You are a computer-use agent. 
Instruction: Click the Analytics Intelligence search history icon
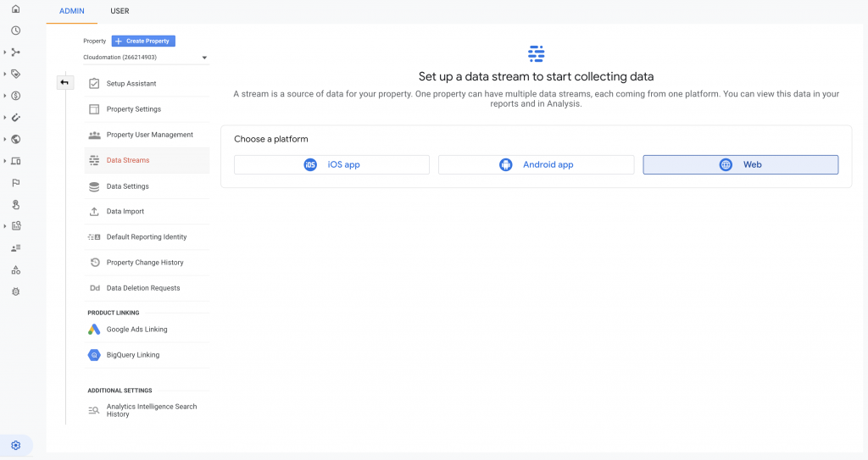click(94, 410)
